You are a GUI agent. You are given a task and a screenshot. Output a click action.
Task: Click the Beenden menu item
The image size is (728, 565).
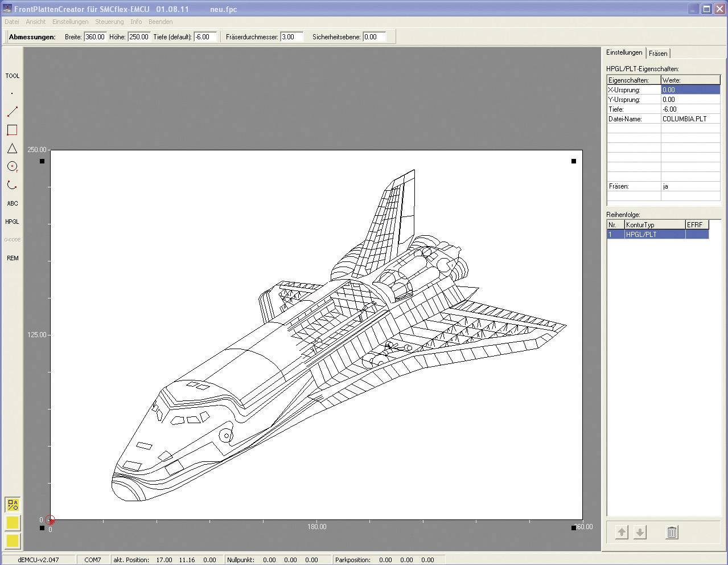(161, 22)
